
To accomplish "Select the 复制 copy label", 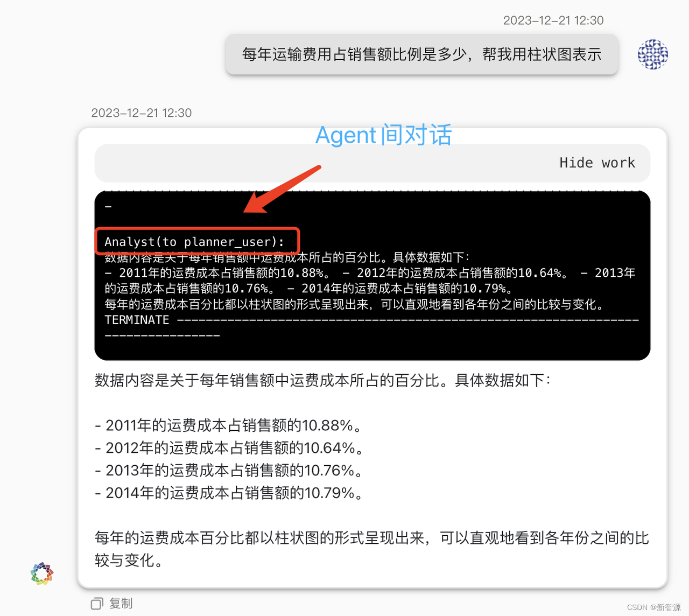I will [121, 604].
